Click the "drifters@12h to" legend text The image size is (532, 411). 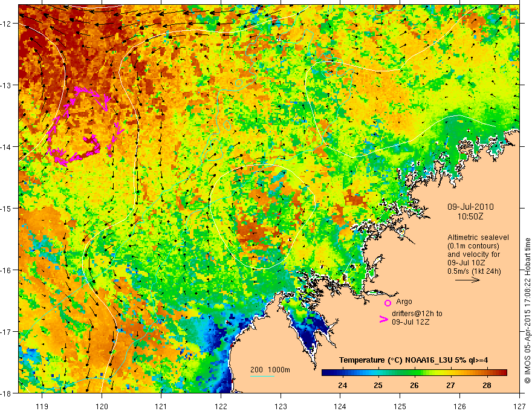coord(417,314)
